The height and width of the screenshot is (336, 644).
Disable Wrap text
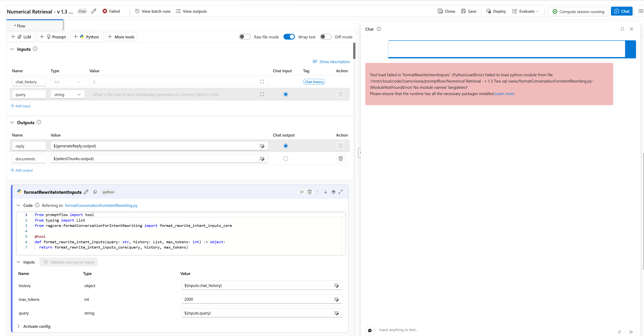tap(289, 37)
